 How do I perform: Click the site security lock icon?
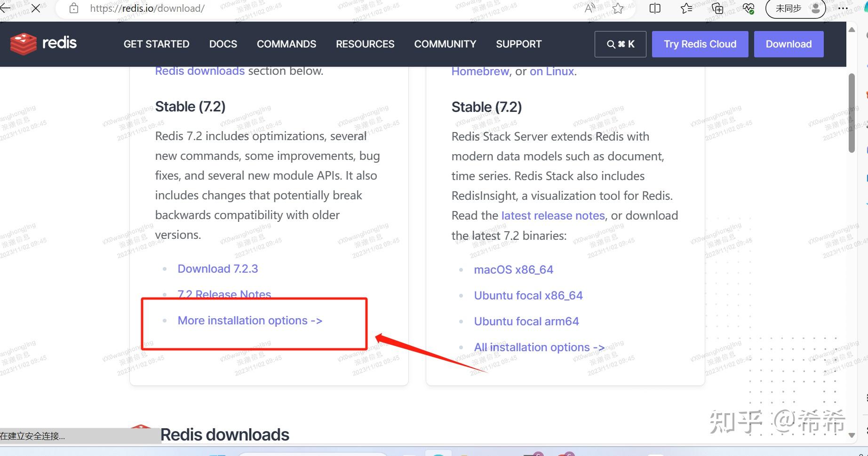[x=73, y=8]
